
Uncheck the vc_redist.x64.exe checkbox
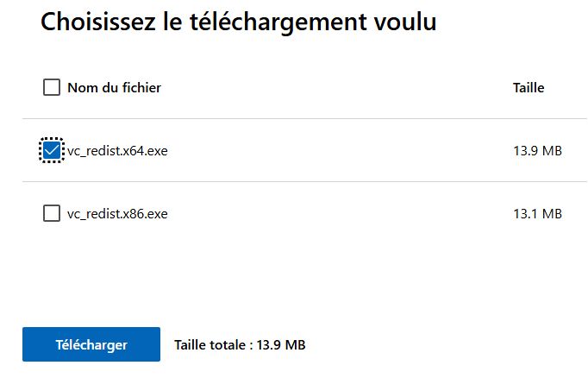pos(52,150)
